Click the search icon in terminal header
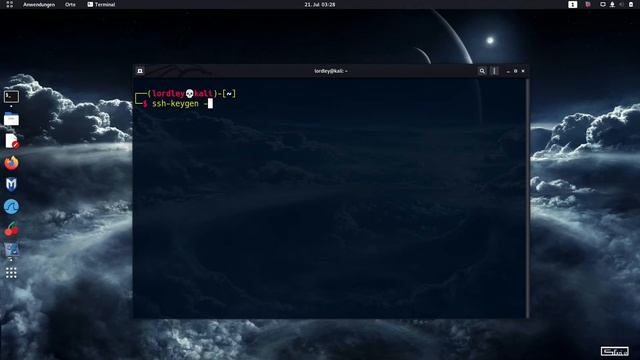The height and width of the screenshot is (360, 640). 482,71
